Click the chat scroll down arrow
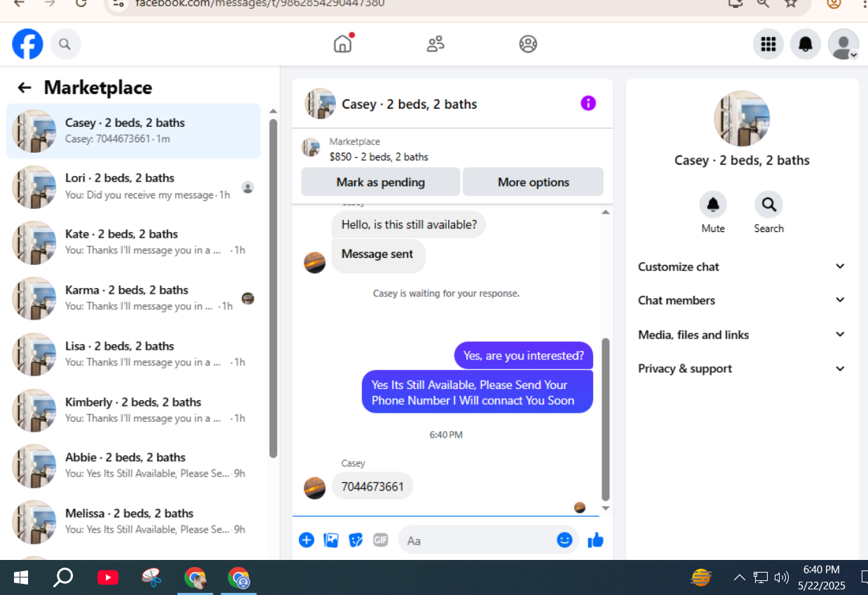This screenshot has height=595, width=868. pyautogui.click(x=606, y=509)
